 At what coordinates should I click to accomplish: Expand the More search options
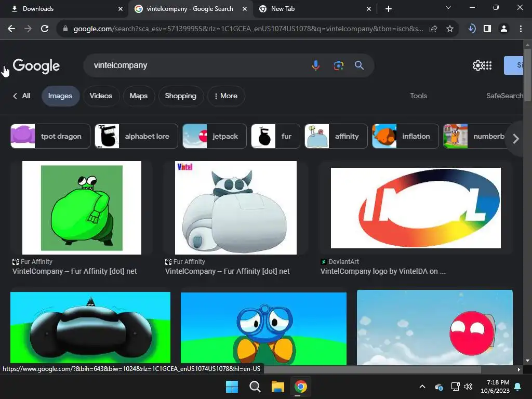click(x=225, y=96)
